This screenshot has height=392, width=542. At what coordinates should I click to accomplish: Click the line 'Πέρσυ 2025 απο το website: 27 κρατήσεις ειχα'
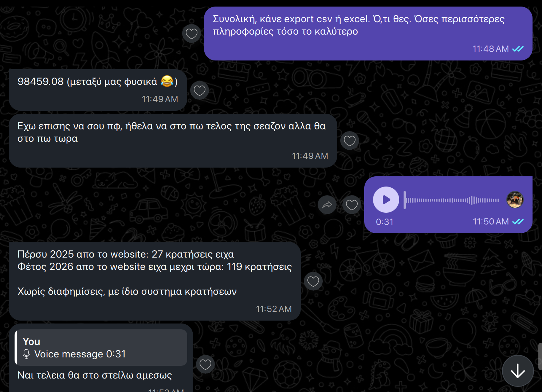coord(126,254)
